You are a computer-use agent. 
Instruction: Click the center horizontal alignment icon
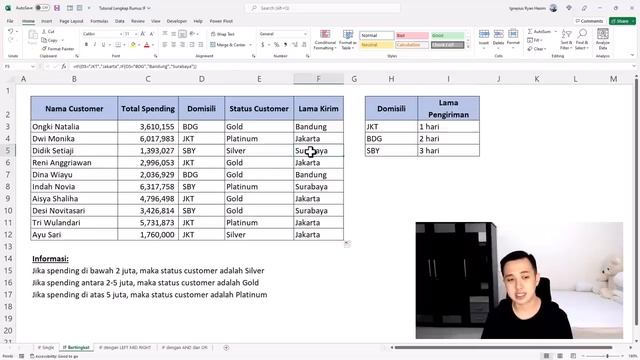point(173,44)
